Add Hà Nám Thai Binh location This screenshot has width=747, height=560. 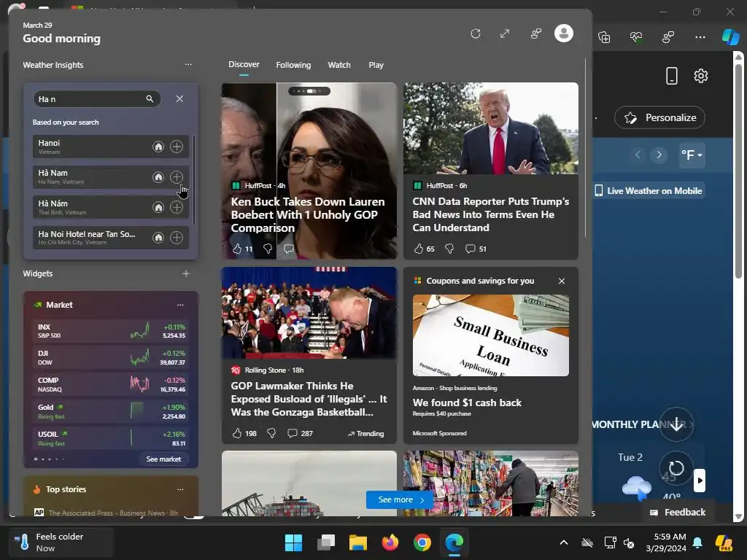[x=177, y=207]
